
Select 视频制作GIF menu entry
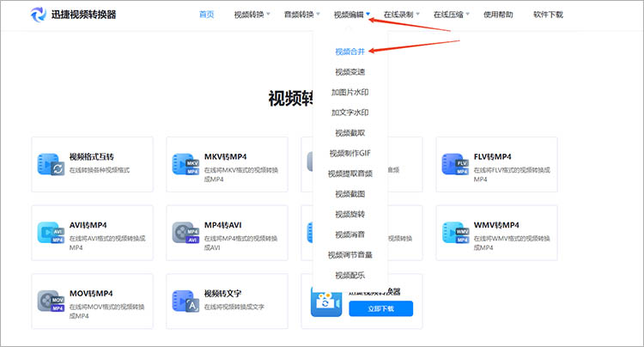coord(349,153)
